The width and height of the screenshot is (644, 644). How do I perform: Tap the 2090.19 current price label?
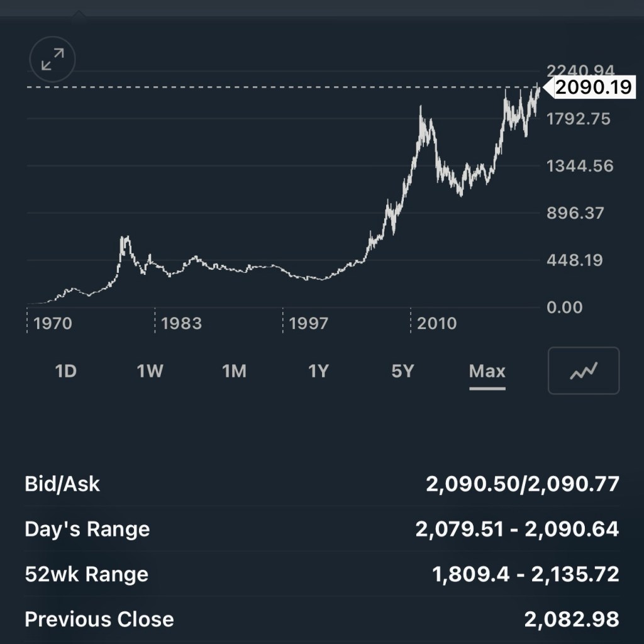(x=592, y=87)
